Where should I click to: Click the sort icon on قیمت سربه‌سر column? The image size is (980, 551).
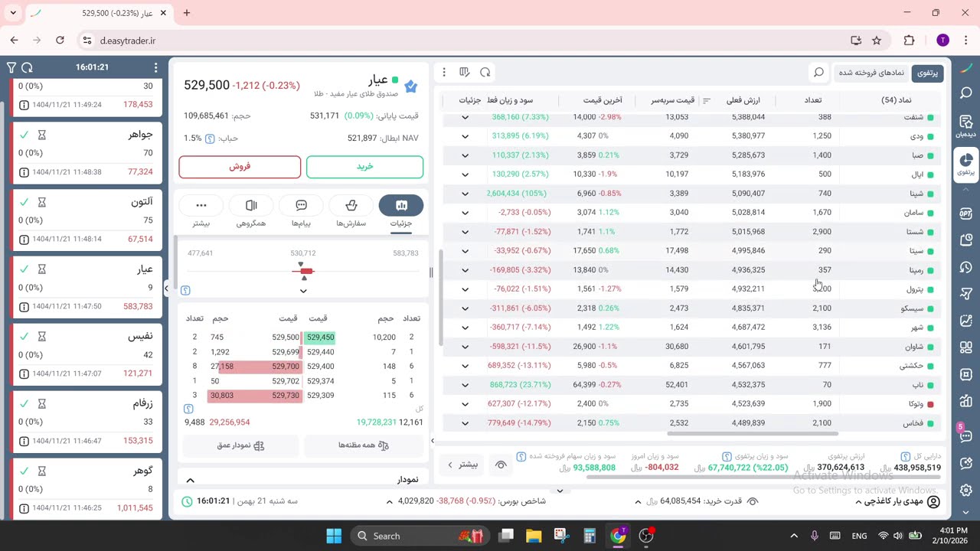pos(707,100)
